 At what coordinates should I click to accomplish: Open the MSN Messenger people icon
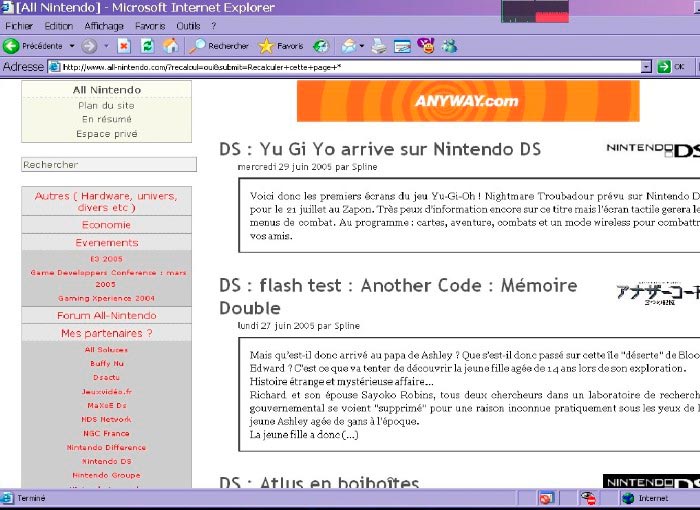450,46
